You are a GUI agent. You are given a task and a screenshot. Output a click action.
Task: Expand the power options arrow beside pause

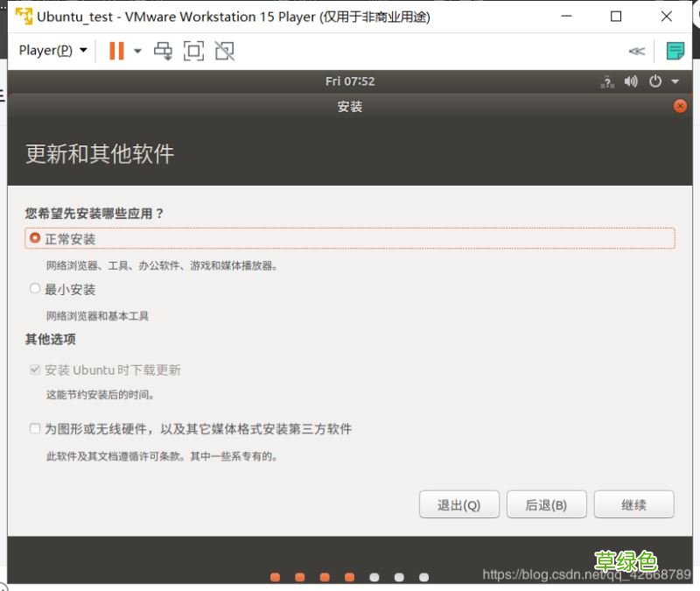click(137, 51)
